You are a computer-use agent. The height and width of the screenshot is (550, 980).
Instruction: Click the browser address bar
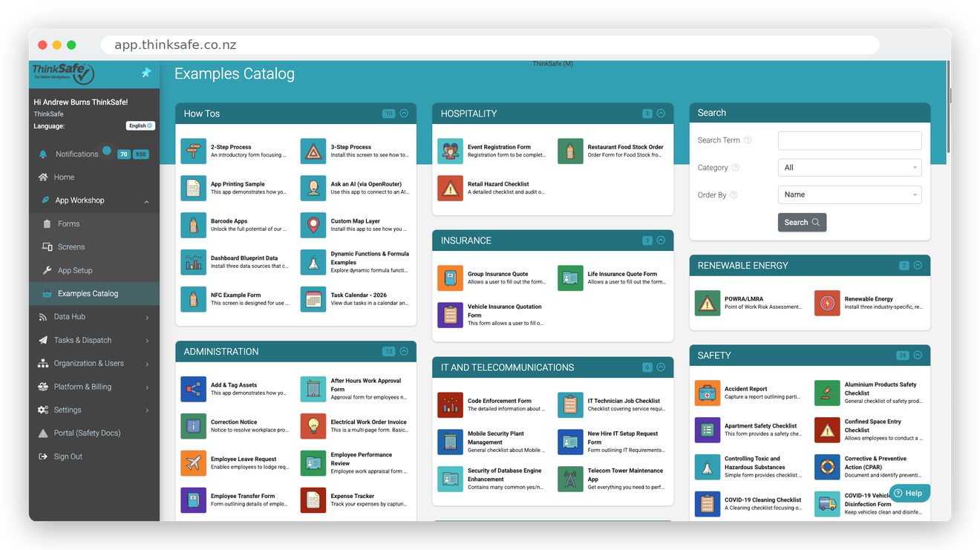pos(490,45)
